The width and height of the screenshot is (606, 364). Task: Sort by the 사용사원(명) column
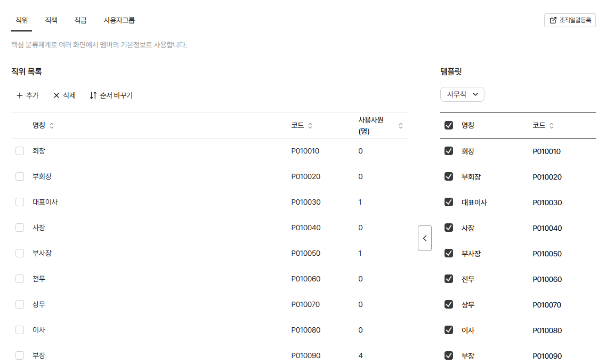click(401, 126)
